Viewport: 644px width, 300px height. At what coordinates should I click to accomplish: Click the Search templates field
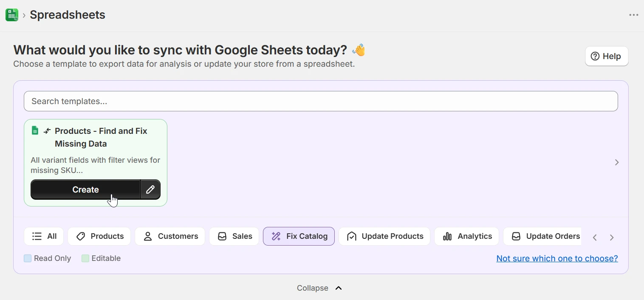[x=321, y=101]
